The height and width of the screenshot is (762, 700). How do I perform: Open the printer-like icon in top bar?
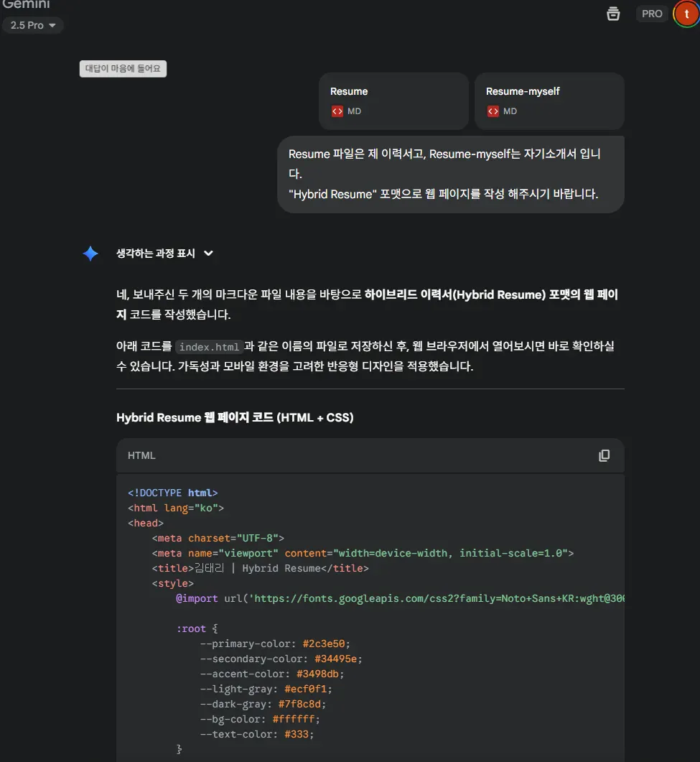coord(613,14)
